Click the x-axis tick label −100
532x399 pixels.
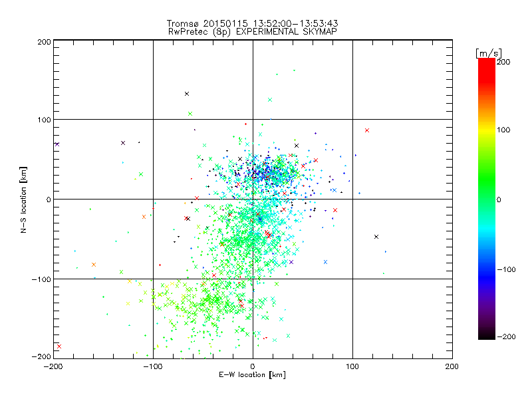click(153, 366)
